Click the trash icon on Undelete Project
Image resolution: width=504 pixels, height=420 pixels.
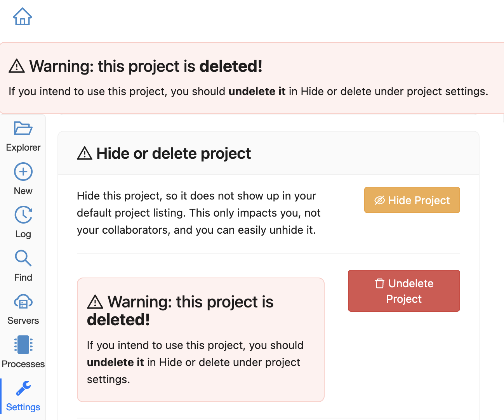tap(380, 283)
